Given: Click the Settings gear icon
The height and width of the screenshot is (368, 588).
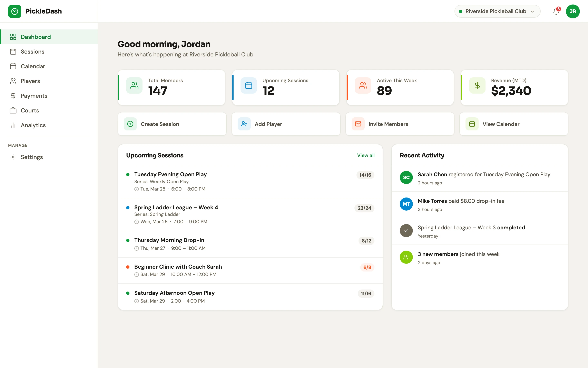Looking at the screenshot, I should coord(13,157).
